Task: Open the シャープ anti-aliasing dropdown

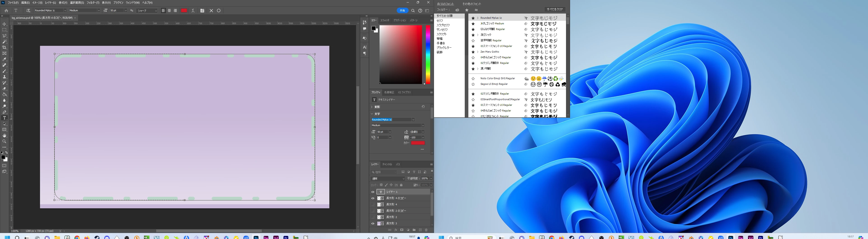Action: pos(147,10)
